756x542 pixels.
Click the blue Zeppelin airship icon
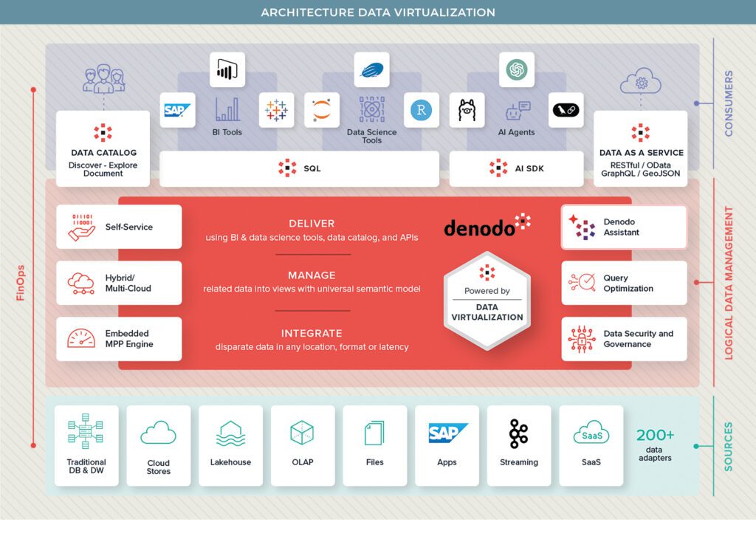(372, 70)
